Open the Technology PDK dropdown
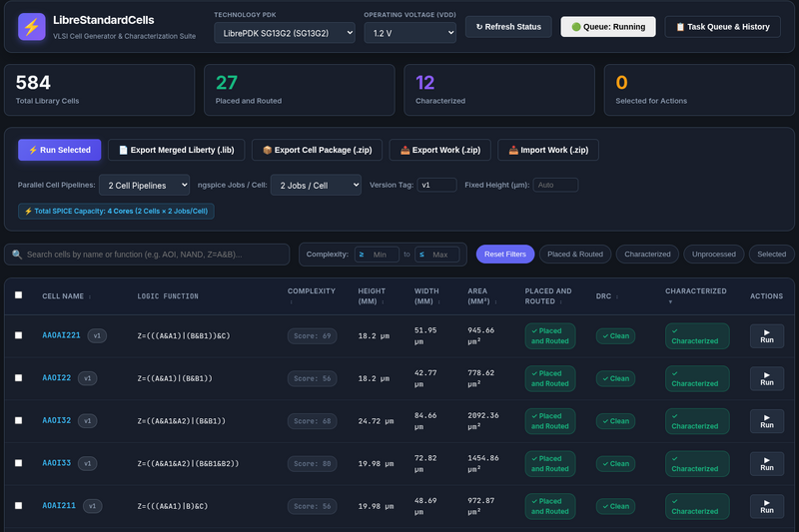The height and width of the screenshot is (532, 799). coord(285,33)
